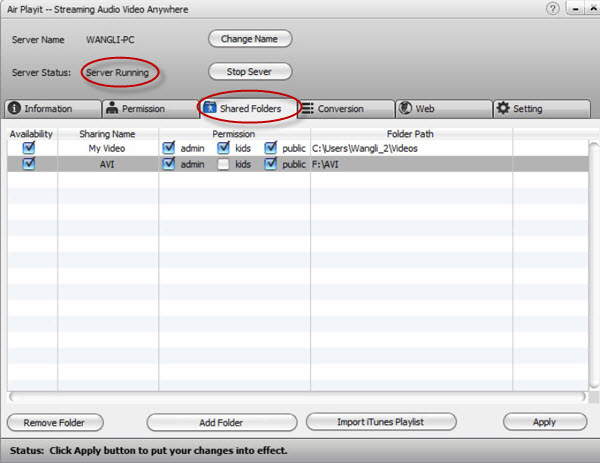Uncheck kids permission for My Video

pyautogui.click(x=223, y=148)
